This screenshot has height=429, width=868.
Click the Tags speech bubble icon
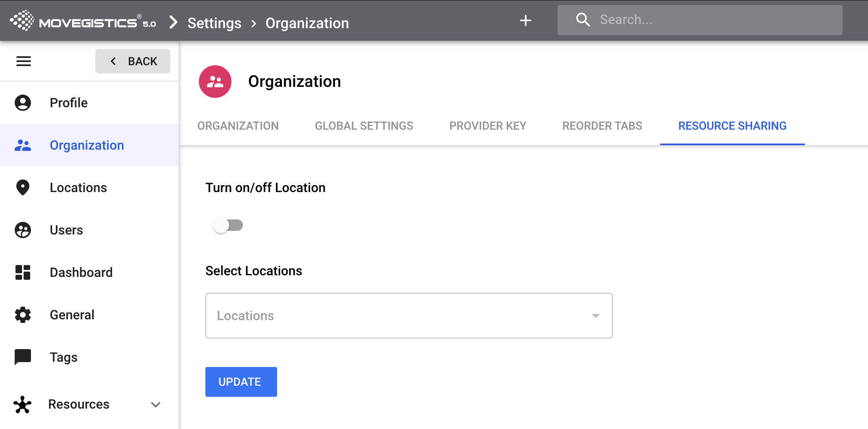pyautogui.click(x=23, y=357)
